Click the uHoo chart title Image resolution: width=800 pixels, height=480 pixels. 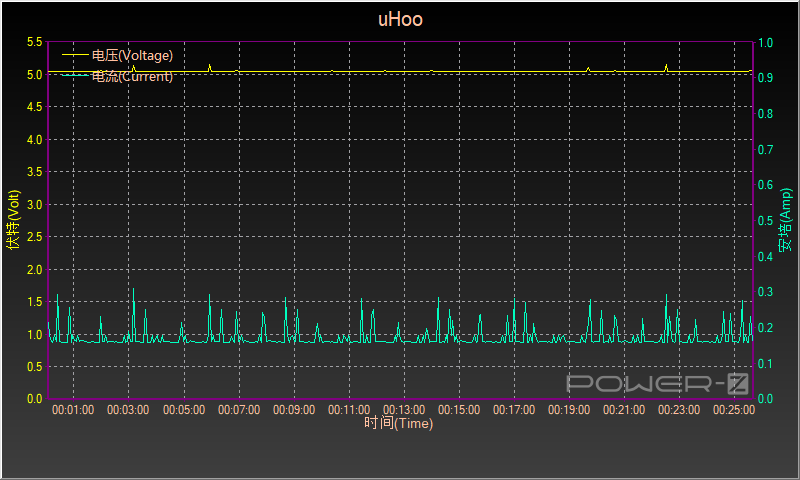tap(401, 19)
